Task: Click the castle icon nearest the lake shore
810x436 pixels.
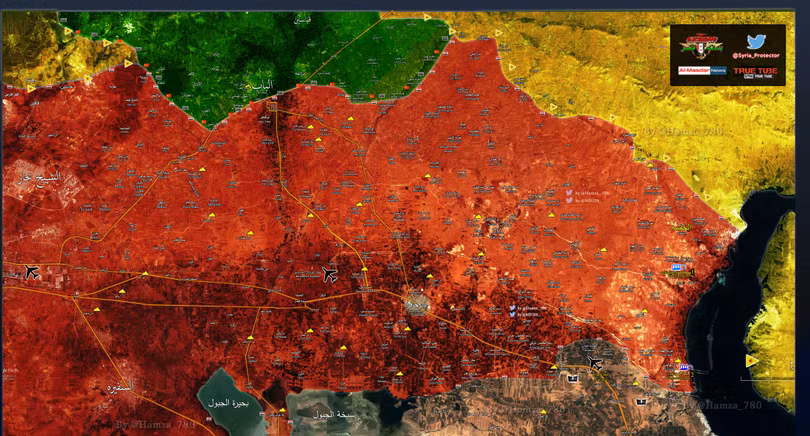Action: coord(641,401)
